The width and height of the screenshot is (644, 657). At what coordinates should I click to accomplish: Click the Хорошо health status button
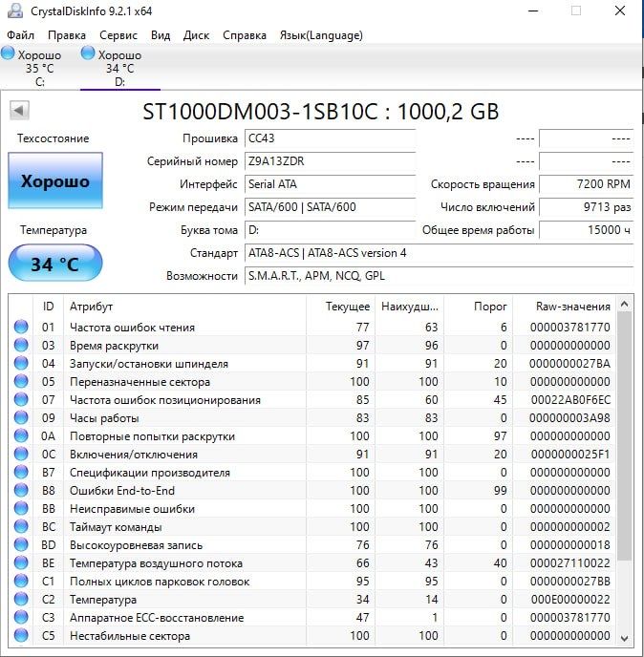pos(55,180)
